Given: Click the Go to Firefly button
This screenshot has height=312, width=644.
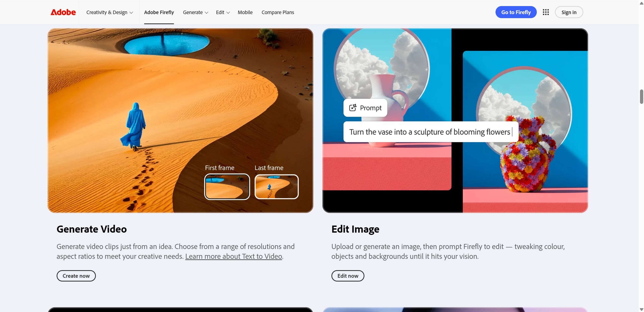Looking at the screenshot, I should 516,12.
